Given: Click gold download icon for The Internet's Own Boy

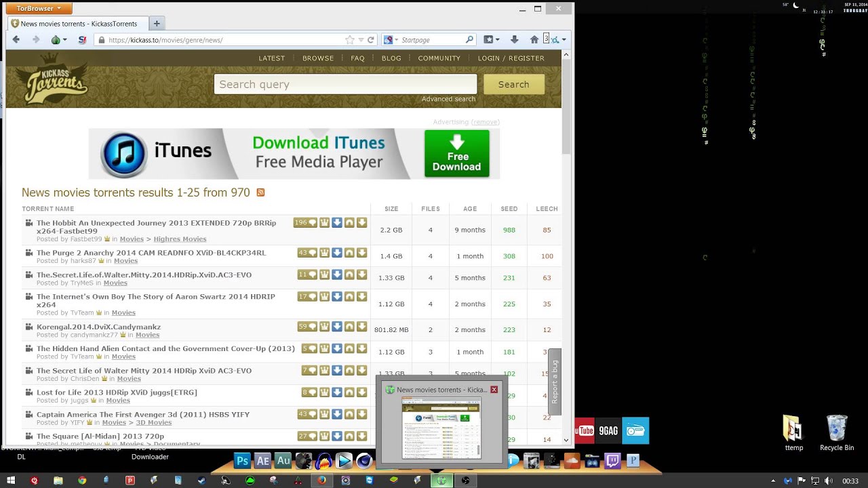Looking at the screenshot, I should (362, 296).
